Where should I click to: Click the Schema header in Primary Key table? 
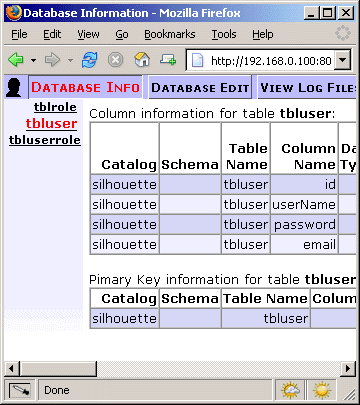[190, 298]
